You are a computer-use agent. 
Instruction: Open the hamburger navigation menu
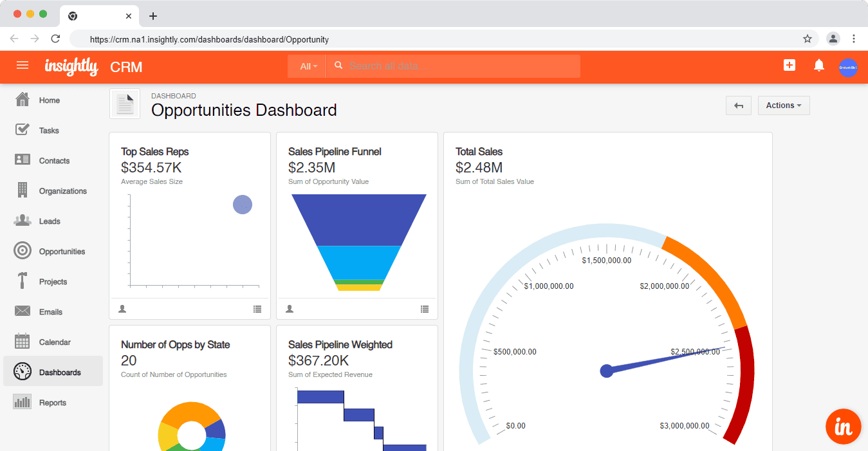[x=23, y=65]
